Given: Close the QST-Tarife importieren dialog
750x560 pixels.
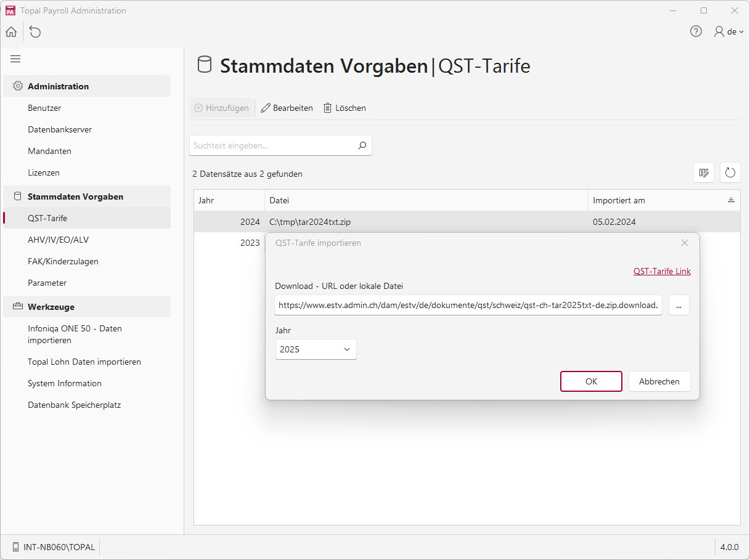Looking at the screenshot, I should (x=685, y=243).
